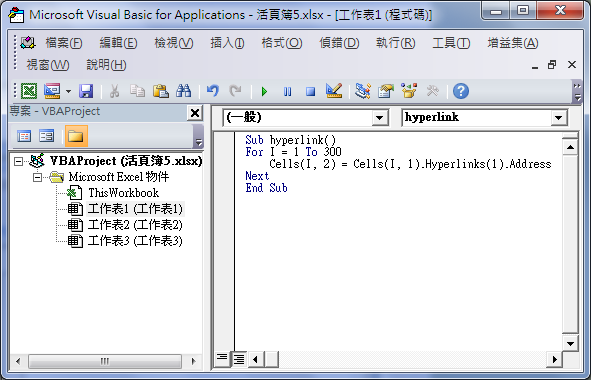Click the View Microsoft Excel toolbar icon
The height and width of the screenshot is (380, 591).
click(x=29, y=91)
